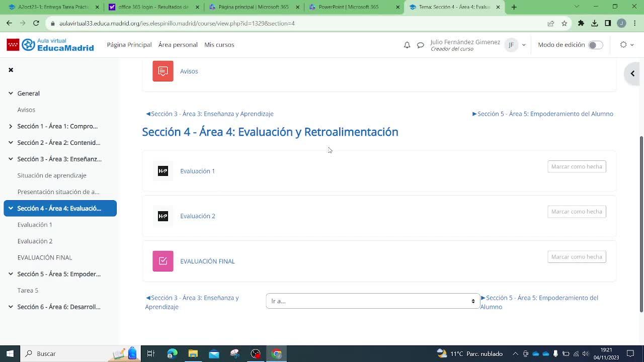Click the pink EVALUACIÓN FINAL quiz icon
Screen dimensions: 644x362
pyautogui.click(x=163, y=261)
